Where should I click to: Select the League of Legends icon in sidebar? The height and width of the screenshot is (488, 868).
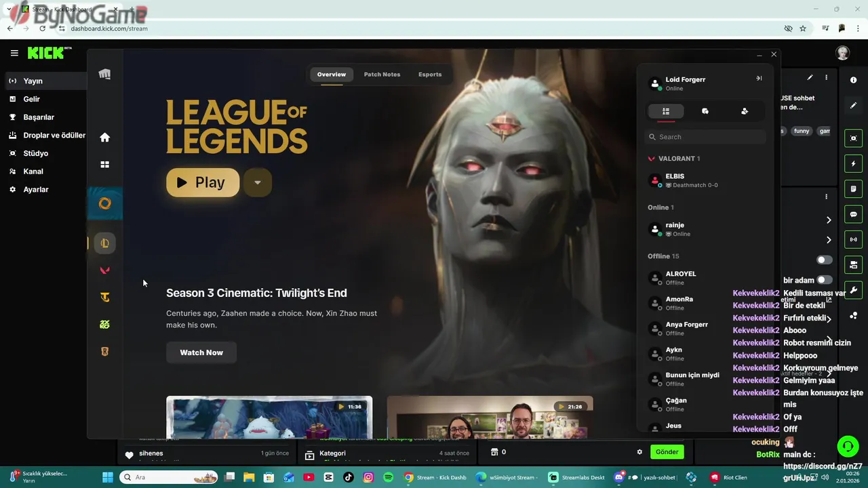[104, 243]
